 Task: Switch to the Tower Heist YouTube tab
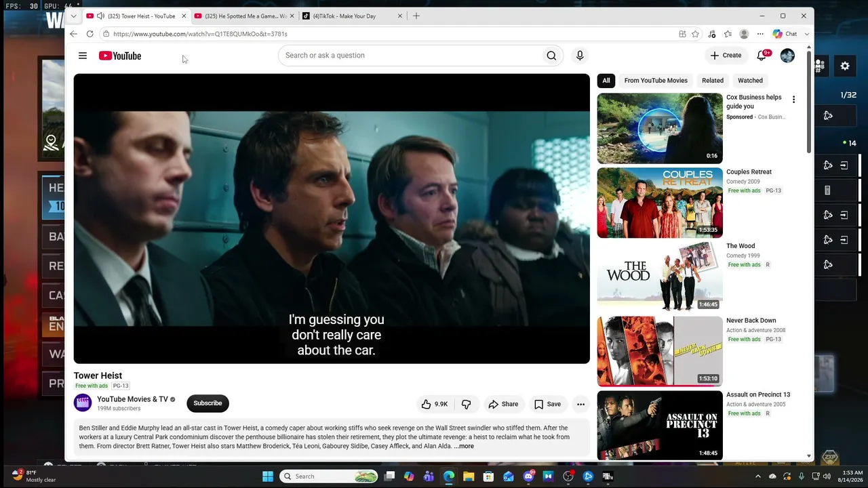coord(136,16)
